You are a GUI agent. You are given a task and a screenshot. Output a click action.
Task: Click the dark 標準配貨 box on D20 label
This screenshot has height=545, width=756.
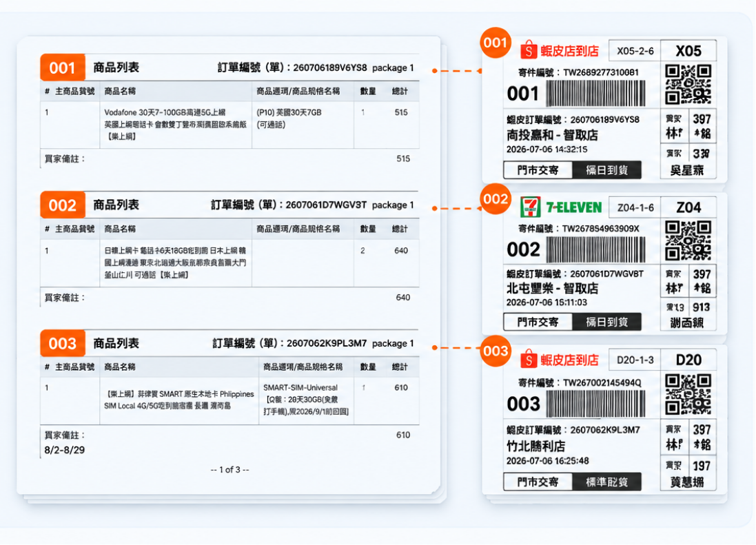pos(607,482)
